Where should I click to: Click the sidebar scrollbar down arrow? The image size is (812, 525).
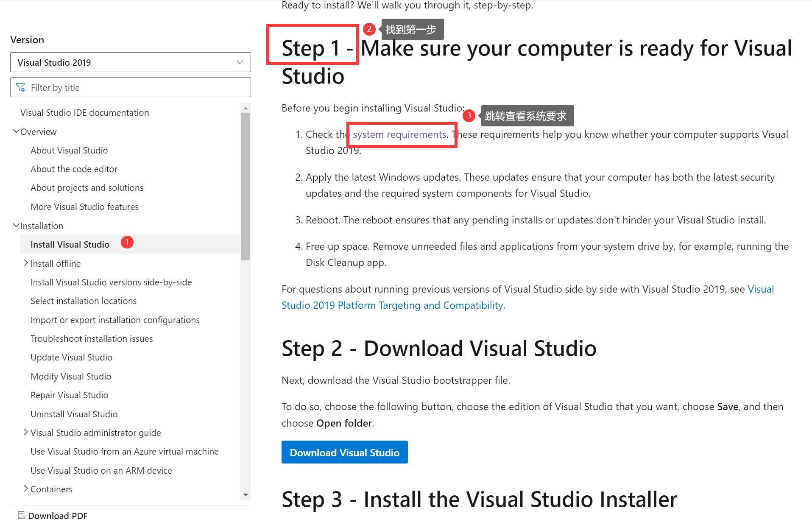(x=246, y=495)
